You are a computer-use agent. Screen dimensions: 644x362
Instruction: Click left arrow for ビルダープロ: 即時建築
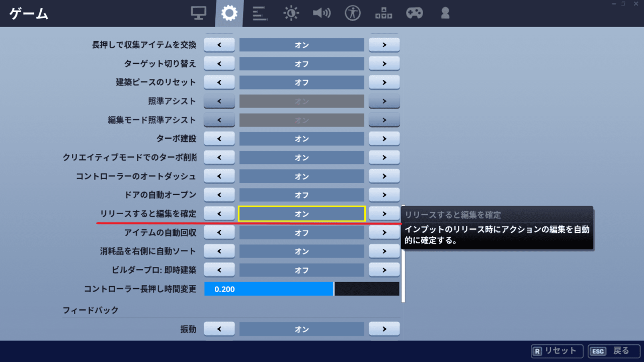pyautogui.click(x=219, y=270)
